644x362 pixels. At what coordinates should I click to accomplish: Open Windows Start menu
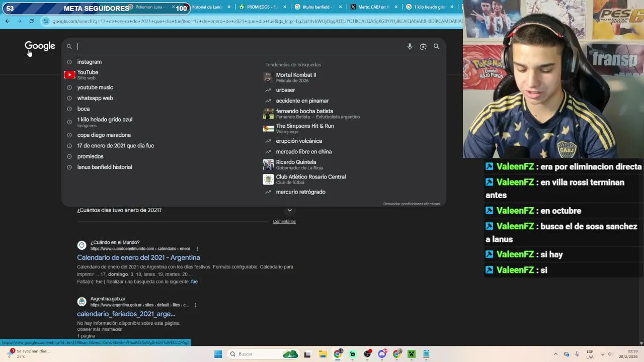pos(218,354)
